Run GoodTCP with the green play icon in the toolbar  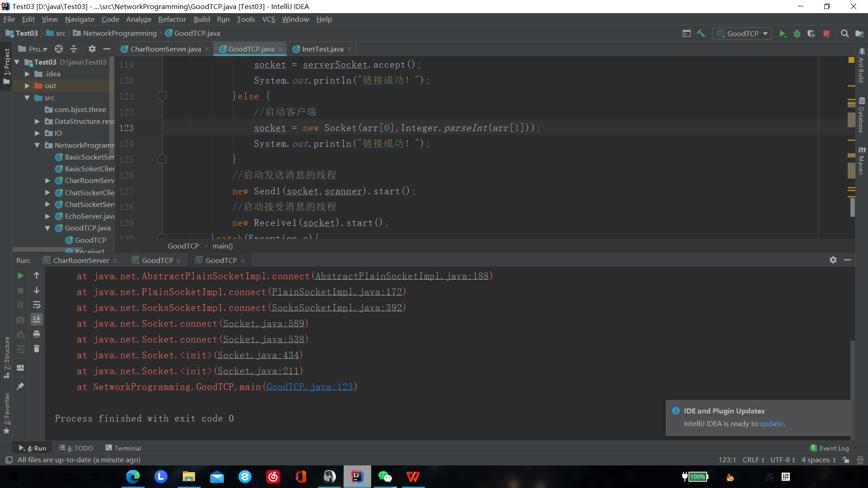pyautogui.click(x=783, y=34)
